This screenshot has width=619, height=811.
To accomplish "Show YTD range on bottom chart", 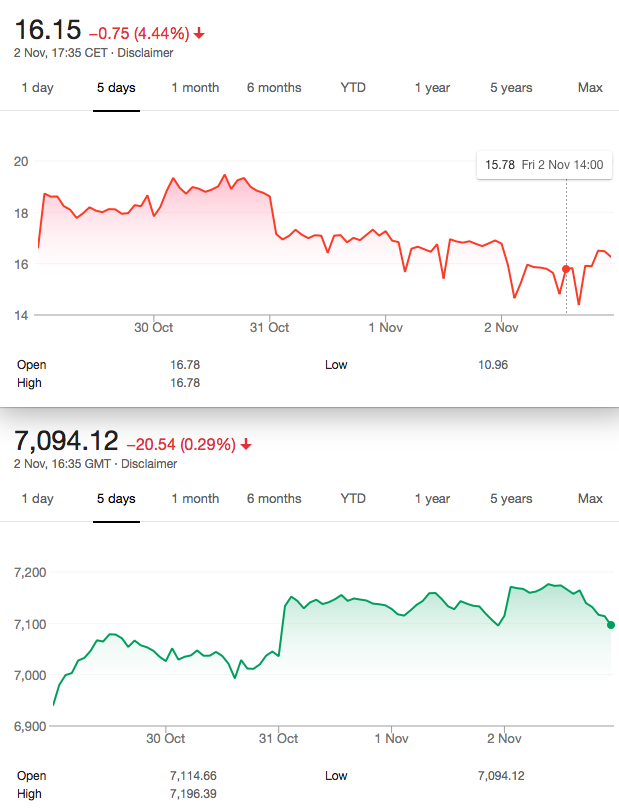I will 353,499.
